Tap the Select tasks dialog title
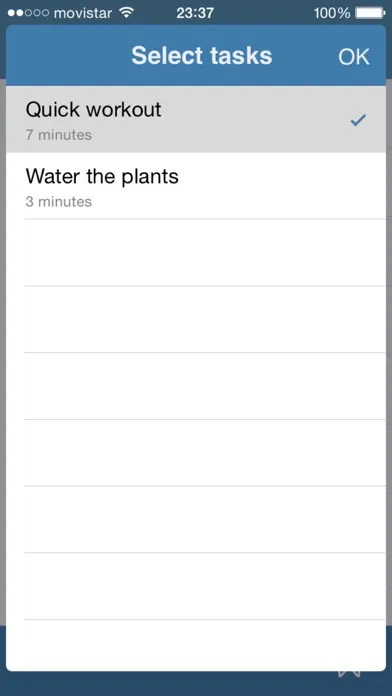 (202, 56)
